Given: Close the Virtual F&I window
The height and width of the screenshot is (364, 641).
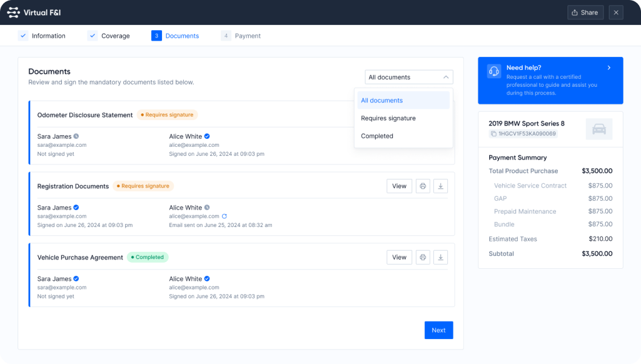Looking at the screenshot, I should 616,12.
